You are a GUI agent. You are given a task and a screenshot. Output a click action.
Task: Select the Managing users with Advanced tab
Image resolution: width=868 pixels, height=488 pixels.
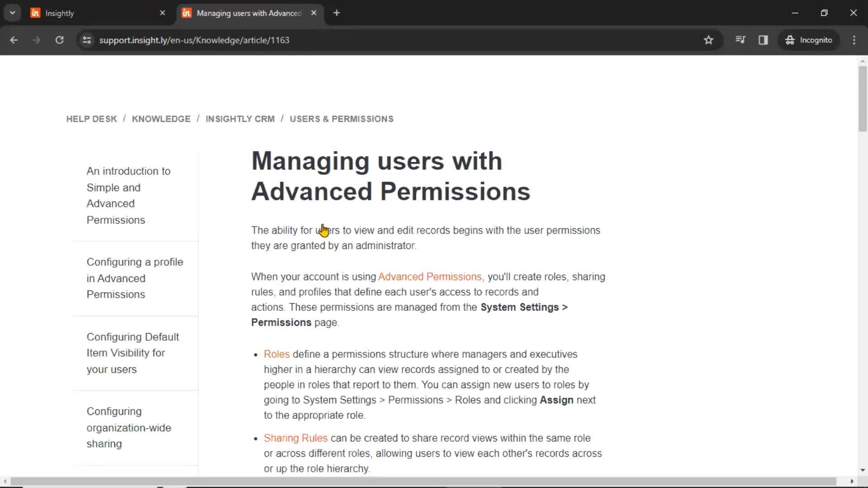coord(250,13)
